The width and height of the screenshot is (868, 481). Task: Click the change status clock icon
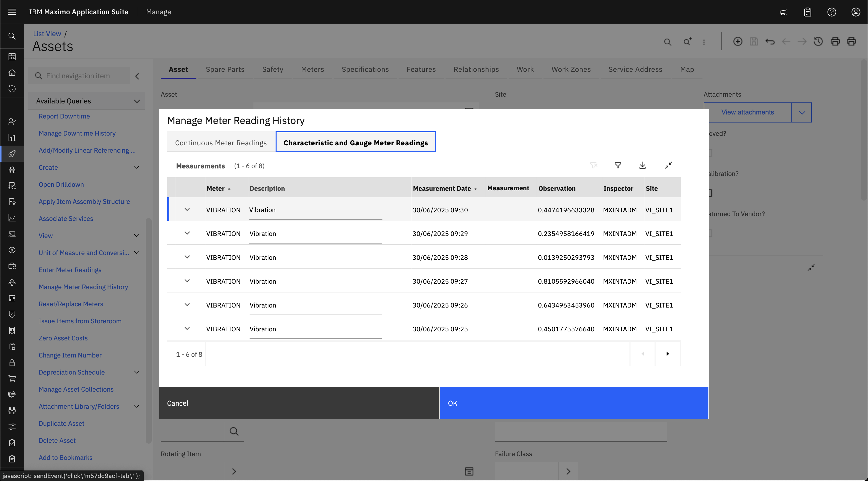point(818,41)
